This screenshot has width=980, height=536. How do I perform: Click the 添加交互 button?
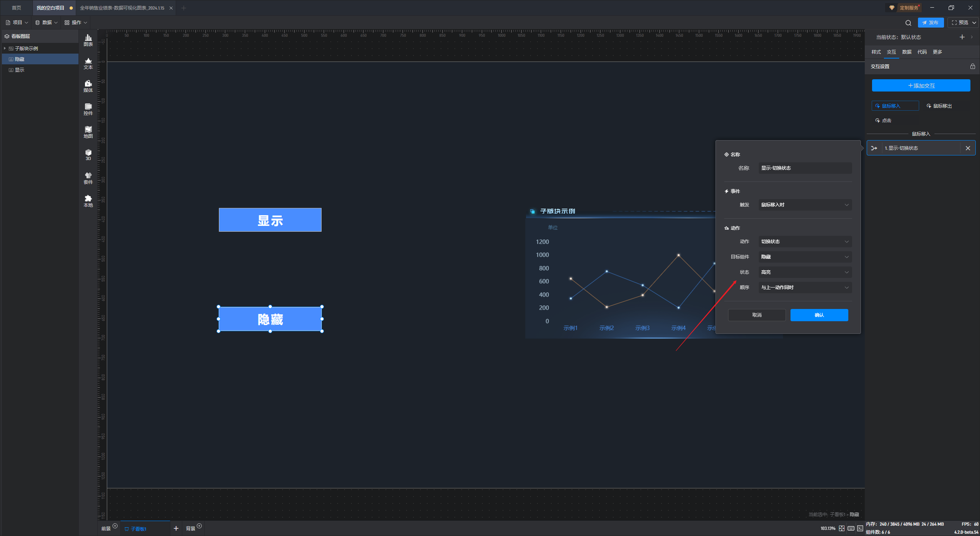point(921,86)
